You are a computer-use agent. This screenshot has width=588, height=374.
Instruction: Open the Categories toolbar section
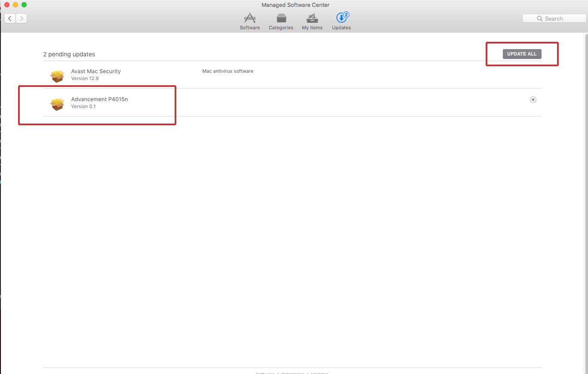pyautogui.click(x=281, y=21)
